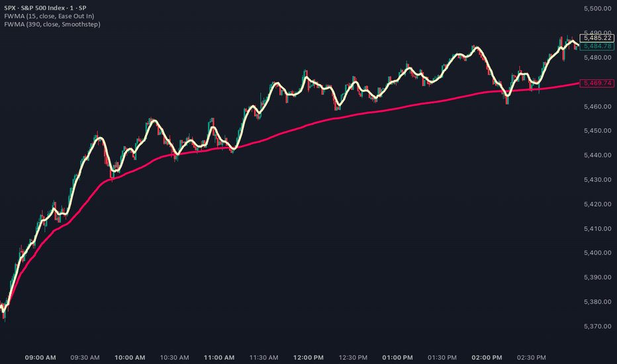
Task: Click the 09:00 AM time axis label
Action: pyautogui.click(x=40, y=357)
